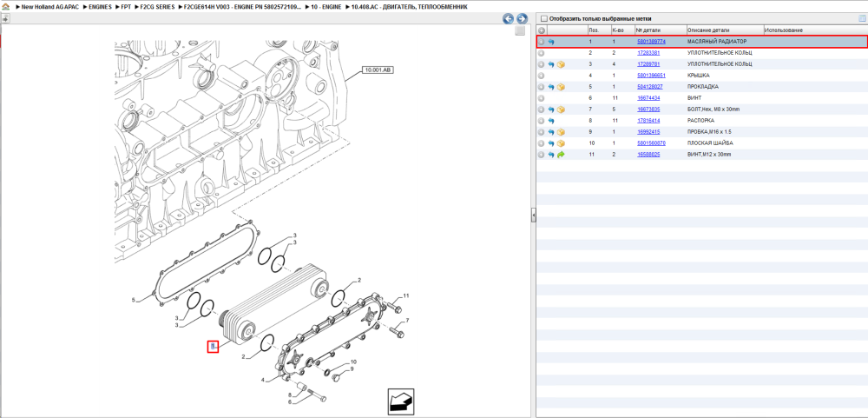The height and width of the screenshot is (418, 868).
Task: Collapse the parts list panel via splitter handle
Action: pyautogui.click(x=534, y=216)
